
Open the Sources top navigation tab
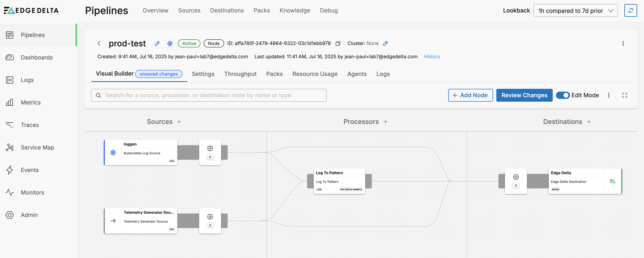[189, 10]
